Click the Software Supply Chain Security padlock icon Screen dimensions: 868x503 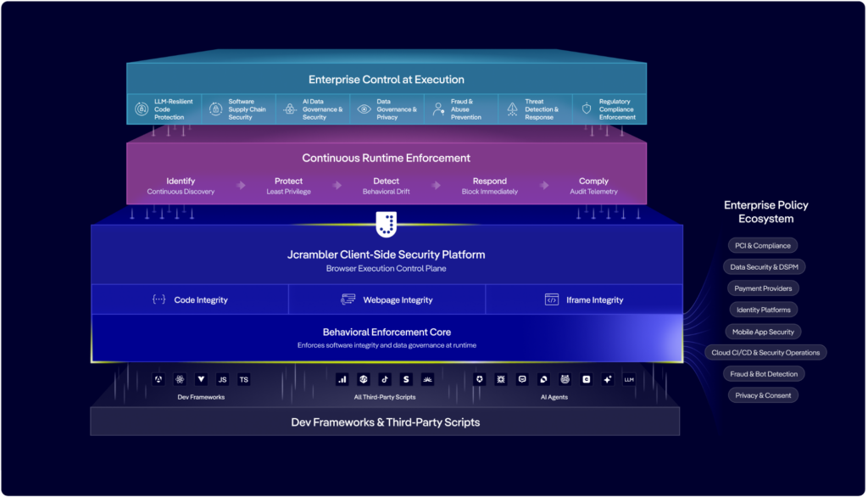(216, 109)
